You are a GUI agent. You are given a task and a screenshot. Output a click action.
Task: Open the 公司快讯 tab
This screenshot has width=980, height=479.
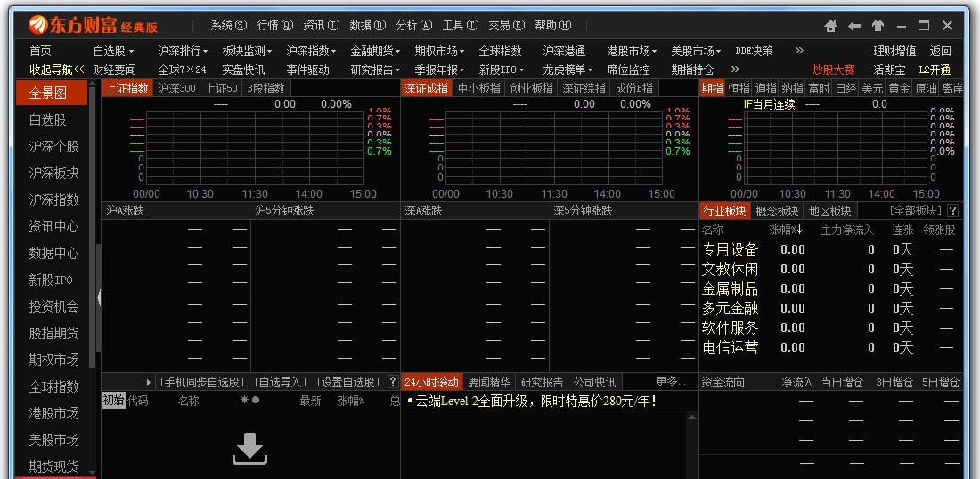tap(594, 382)
